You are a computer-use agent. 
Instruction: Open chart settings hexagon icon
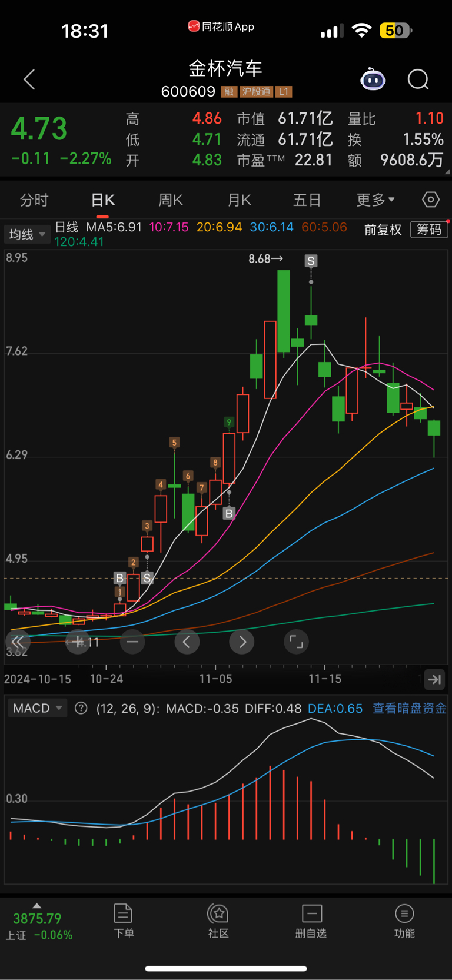coord(431,200)
